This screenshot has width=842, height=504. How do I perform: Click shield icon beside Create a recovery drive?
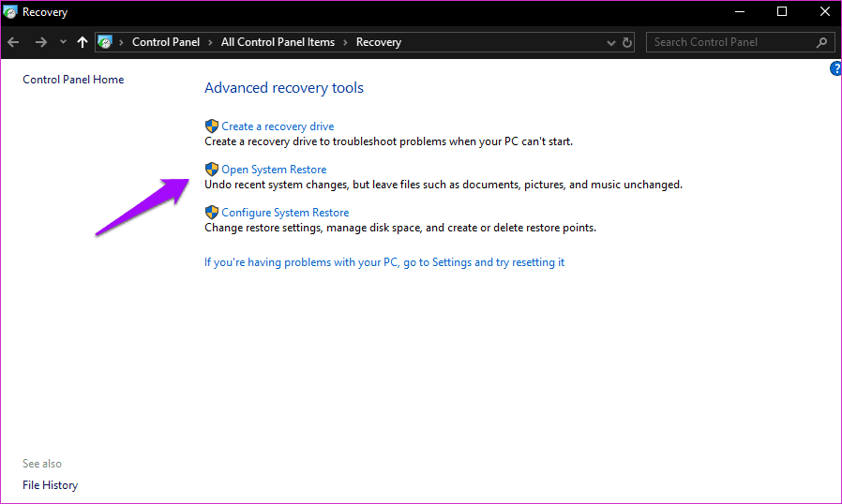[x=212, y=126]
